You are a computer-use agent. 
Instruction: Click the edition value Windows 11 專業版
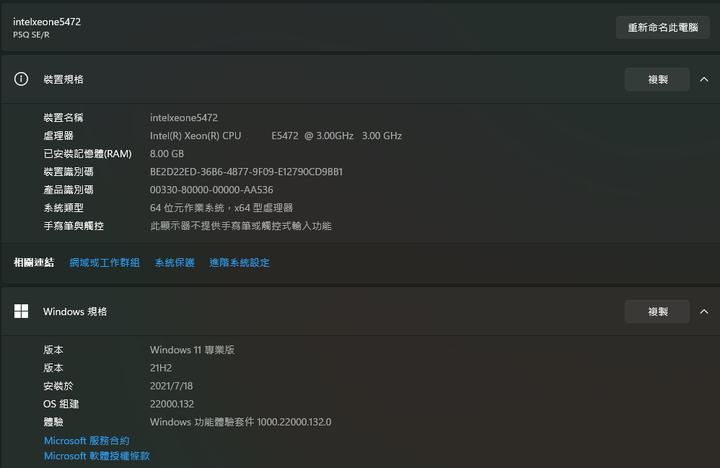[192, 350]
